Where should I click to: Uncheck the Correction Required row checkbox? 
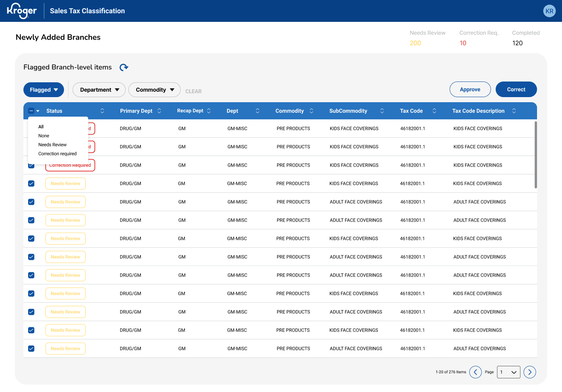[x=31, y=166]
